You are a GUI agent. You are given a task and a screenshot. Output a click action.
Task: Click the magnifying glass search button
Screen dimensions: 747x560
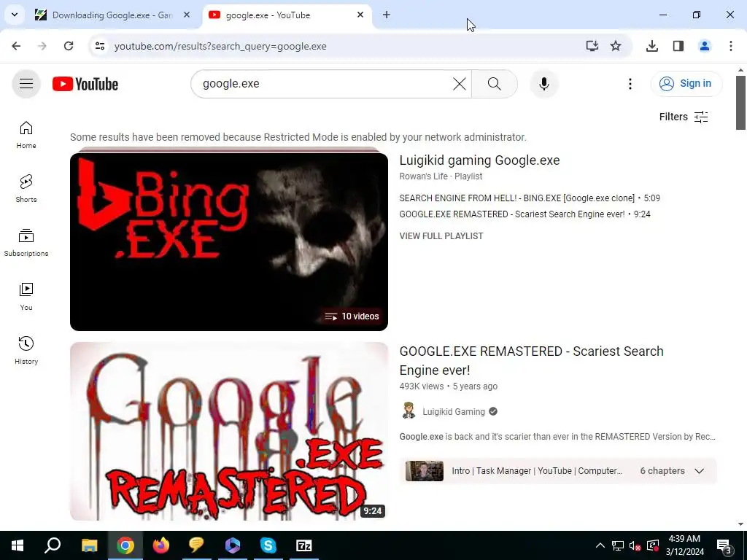point(495,84)
